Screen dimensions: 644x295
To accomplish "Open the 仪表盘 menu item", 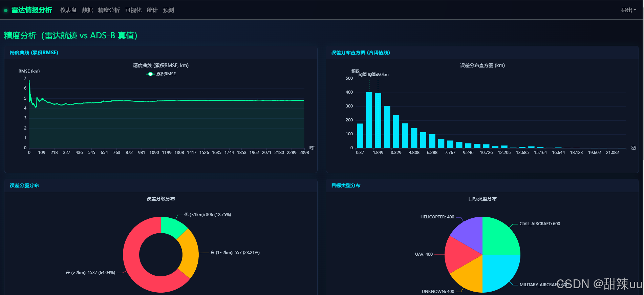I will (x=68, y=10).
